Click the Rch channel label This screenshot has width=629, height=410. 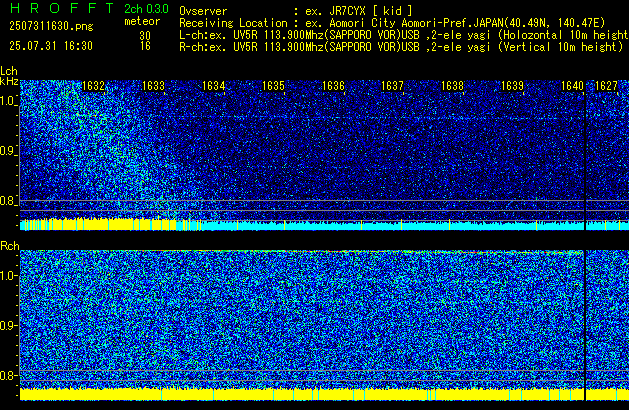coord(10,246)
